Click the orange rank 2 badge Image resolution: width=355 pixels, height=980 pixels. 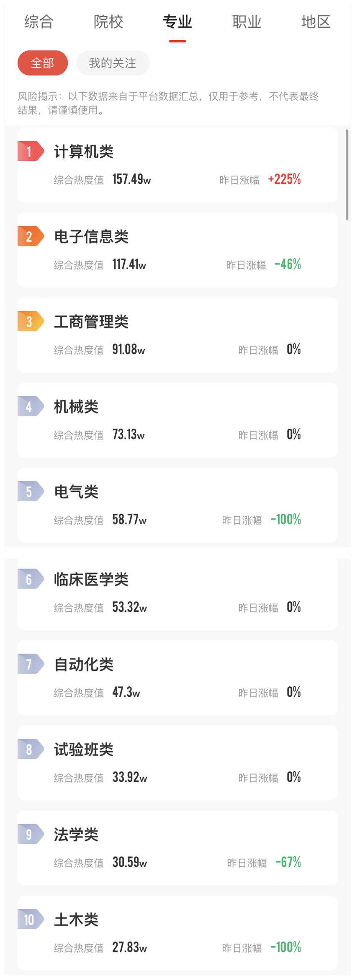click(x=30, y=236)
